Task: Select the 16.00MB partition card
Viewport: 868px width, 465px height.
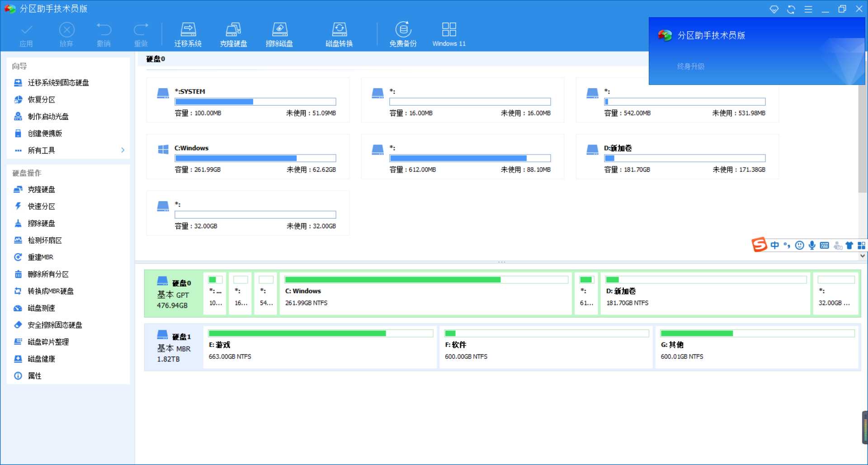Action: [462, 100]
